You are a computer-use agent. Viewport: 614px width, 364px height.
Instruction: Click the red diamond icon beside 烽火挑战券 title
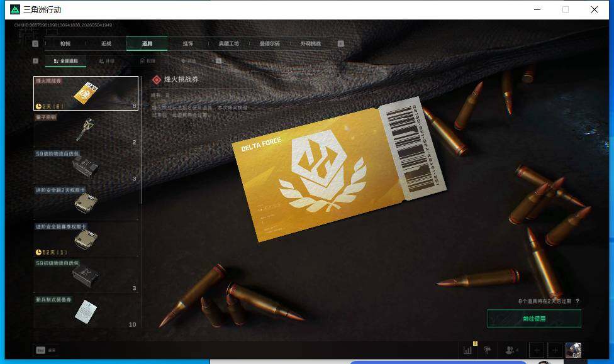click(157, 80)
